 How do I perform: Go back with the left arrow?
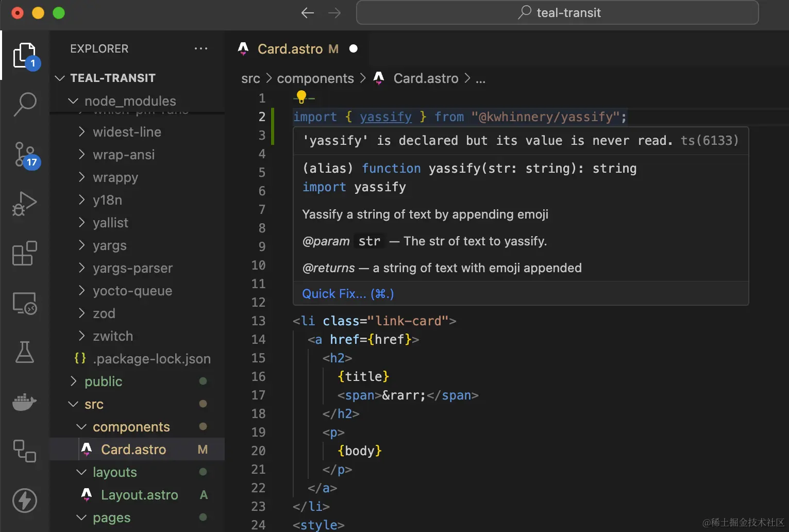(308, 13)
